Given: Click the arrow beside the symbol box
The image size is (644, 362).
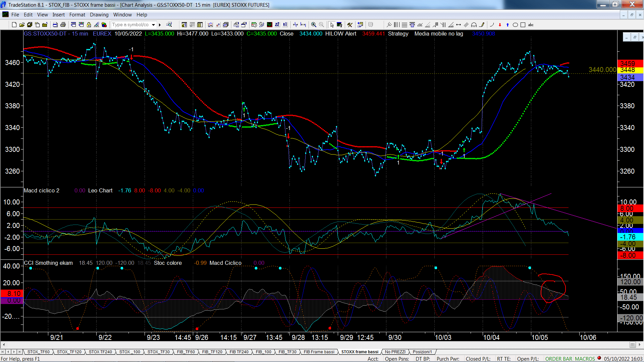Looking at the screenshot, I should [160, 25].
